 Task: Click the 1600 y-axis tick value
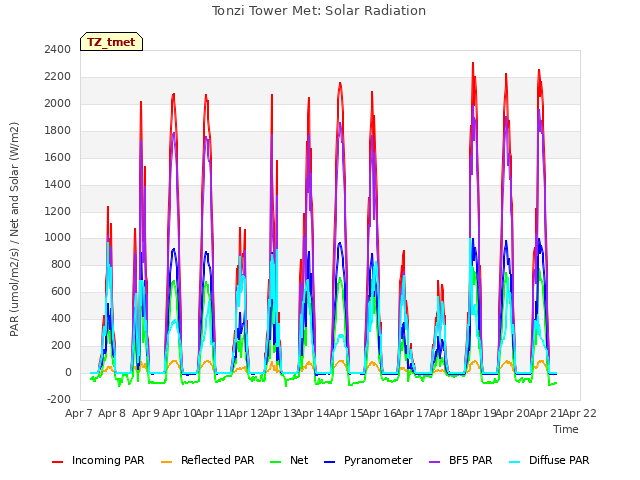pyautogui.click(x=58, y=157)
